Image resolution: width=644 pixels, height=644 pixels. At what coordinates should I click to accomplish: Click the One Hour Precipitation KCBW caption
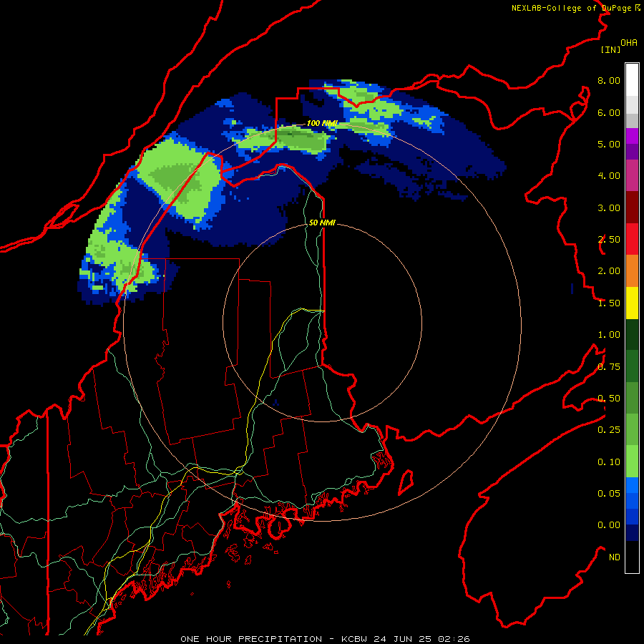tap(325, 639)
